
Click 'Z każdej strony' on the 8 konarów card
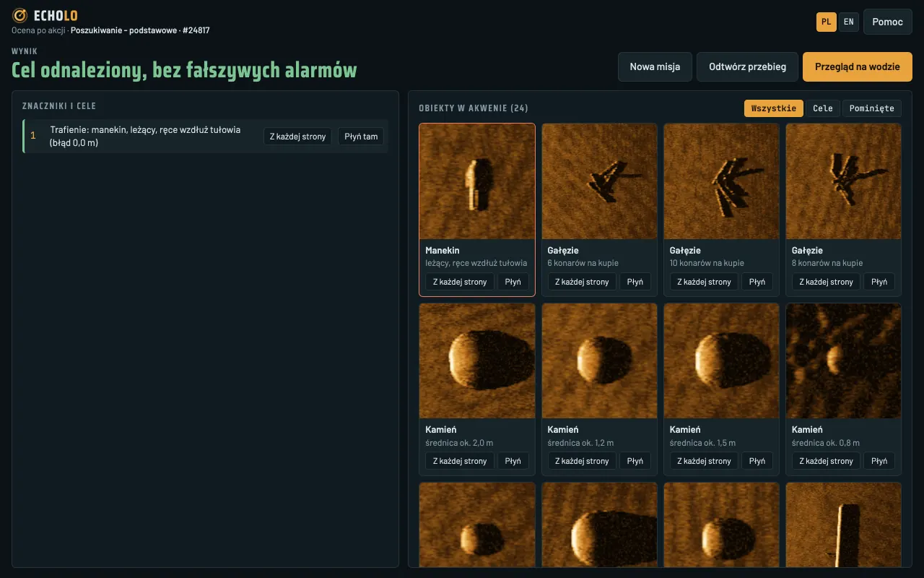pyautogui.click(x=826, y=282)
